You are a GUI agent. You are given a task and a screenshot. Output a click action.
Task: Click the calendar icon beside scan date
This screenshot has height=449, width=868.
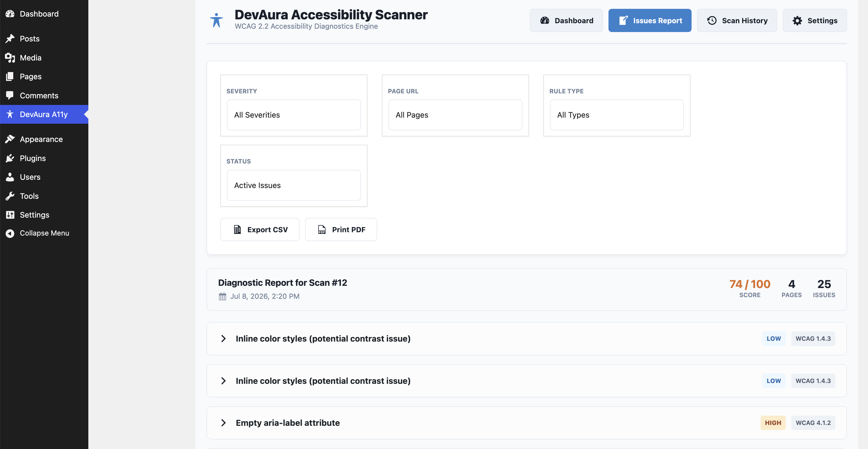[x=223, y=296]
